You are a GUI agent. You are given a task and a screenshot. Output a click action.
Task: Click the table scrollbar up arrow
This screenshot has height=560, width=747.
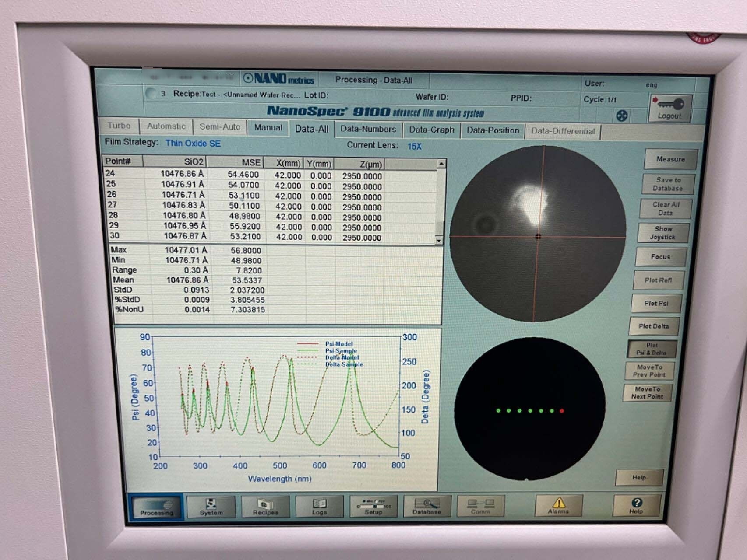click(x=441, y=164)
